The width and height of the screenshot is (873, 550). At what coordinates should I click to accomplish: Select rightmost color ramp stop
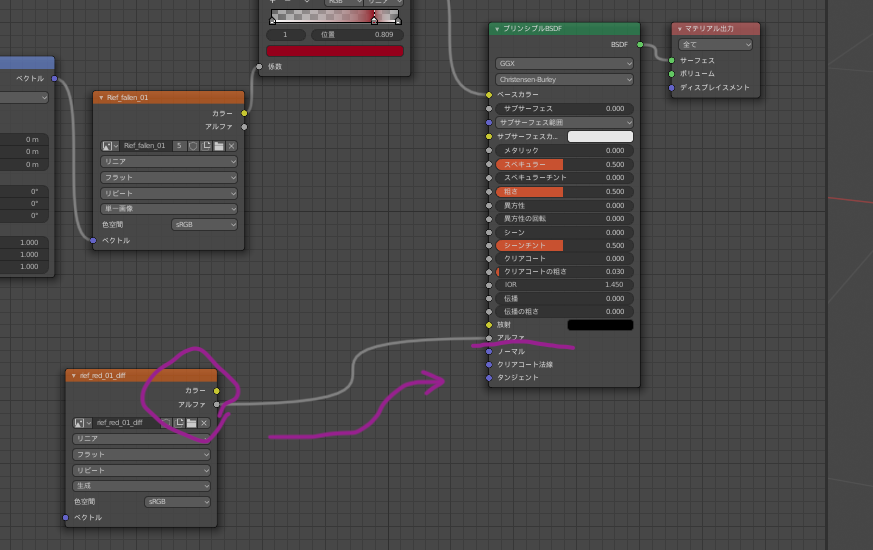[x=398, y=21]
